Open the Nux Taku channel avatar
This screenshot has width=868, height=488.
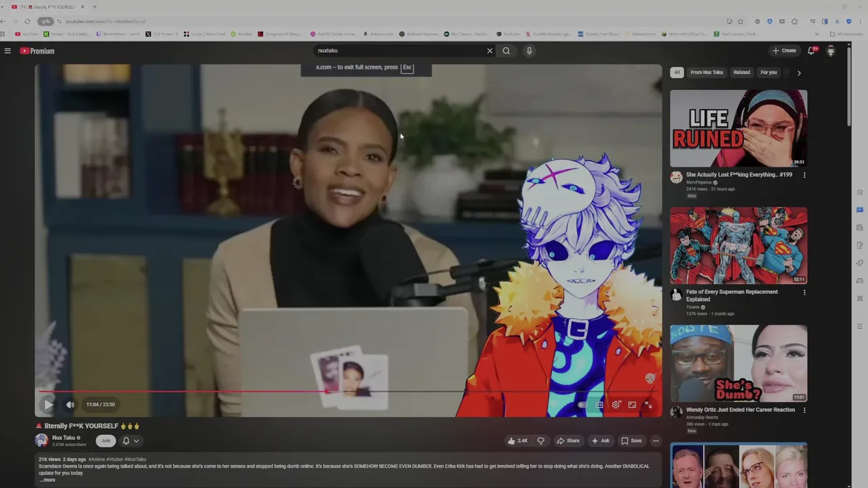point(42,441)
